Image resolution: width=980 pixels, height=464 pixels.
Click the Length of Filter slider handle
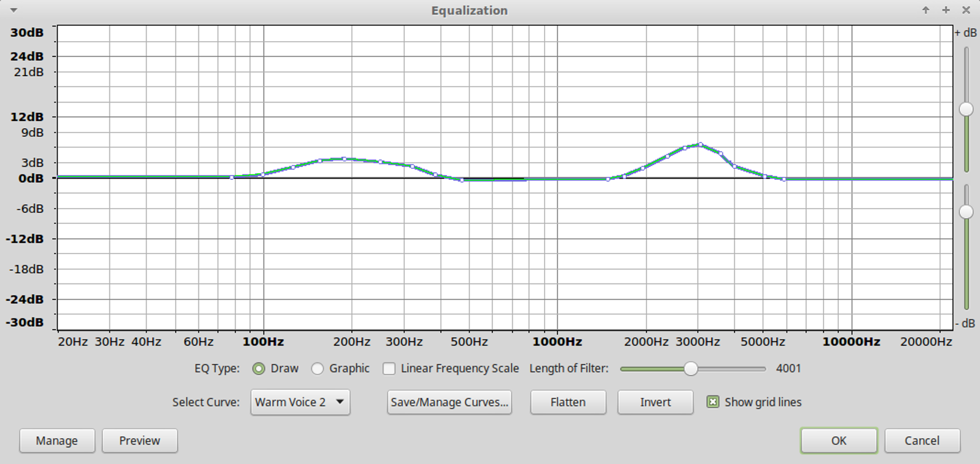(691, 369)
